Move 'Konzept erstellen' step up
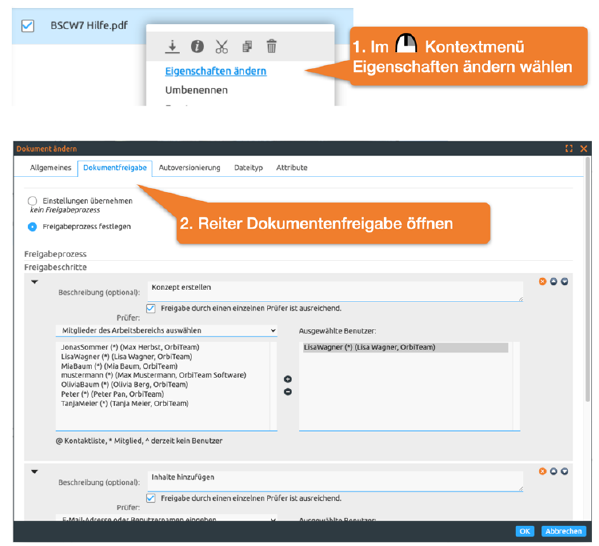The width and height of the screenshot is (599, 546). 554,282
